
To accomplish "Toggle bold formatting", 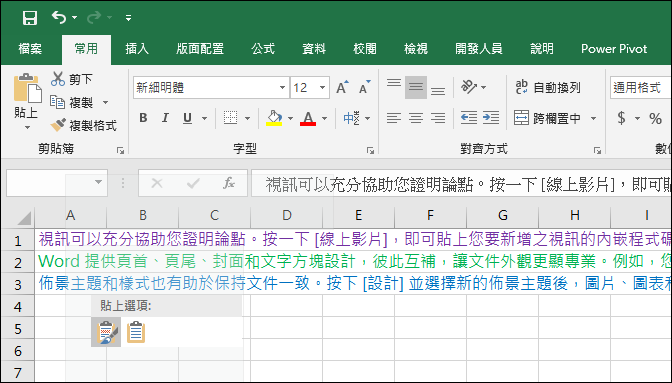I will [x=143, y=118].
